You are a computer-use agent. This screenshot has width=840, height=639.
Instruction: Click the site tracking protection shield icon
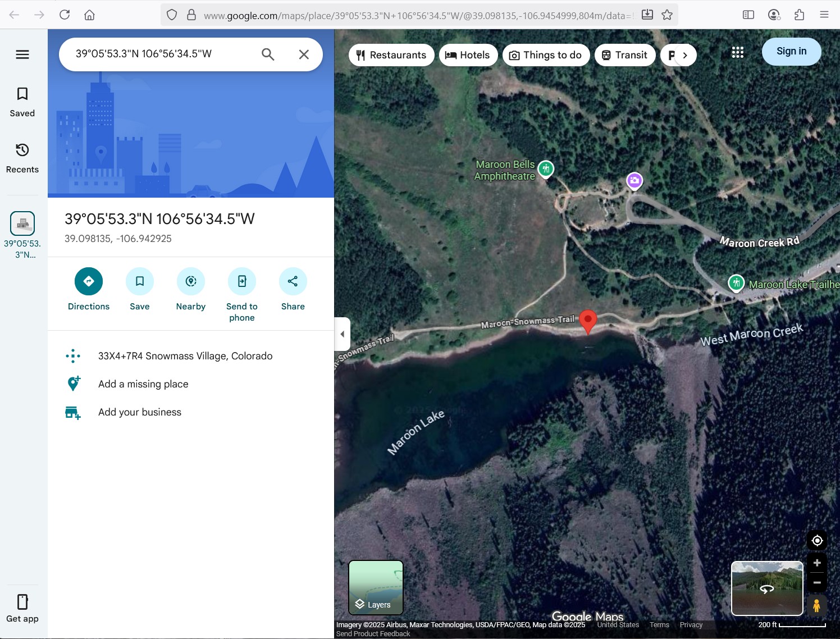pos(172,15)
